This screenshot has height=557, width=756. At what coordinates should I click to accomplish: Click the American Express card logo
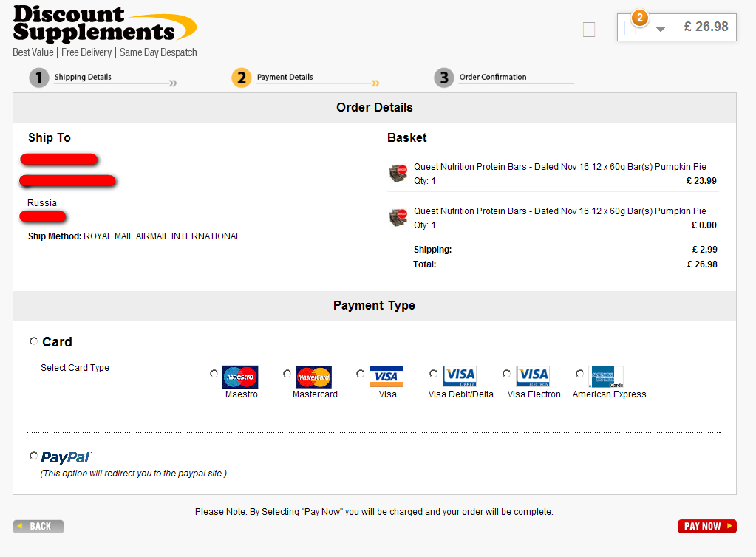[605, 377]
